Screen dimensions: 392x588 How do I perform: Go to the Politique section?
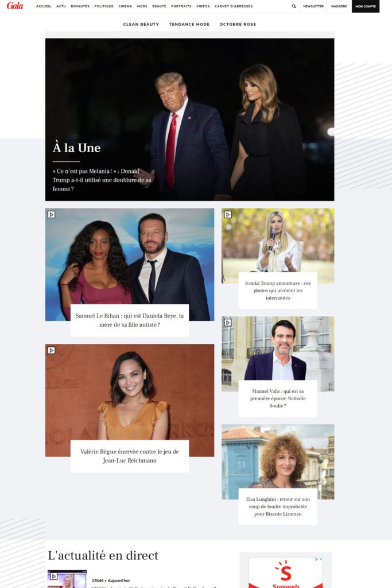pyautogui.click(x=104, y=6)
